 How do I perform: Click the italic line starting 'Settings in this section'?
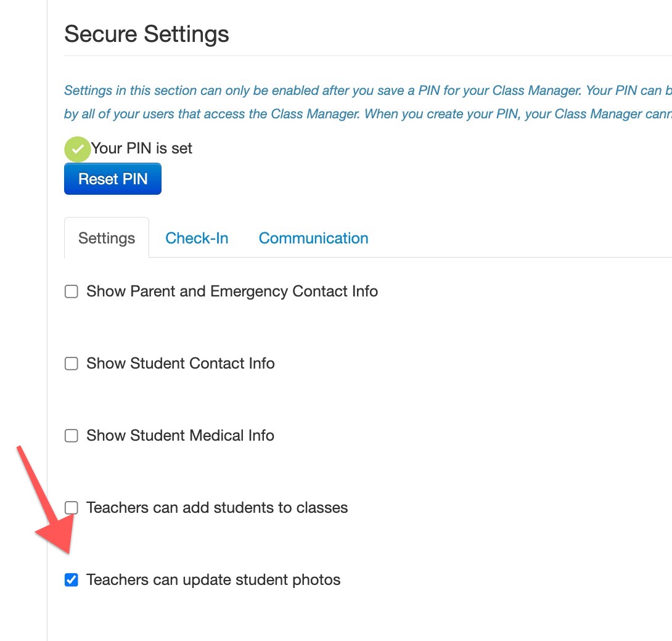point(368,91)
